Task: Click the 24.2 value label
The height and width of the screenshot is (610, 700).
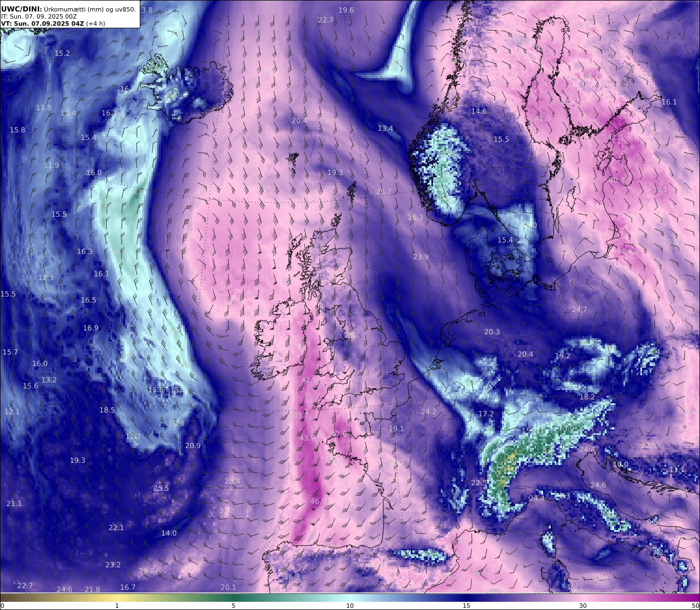Action: (x=429, y=412)
